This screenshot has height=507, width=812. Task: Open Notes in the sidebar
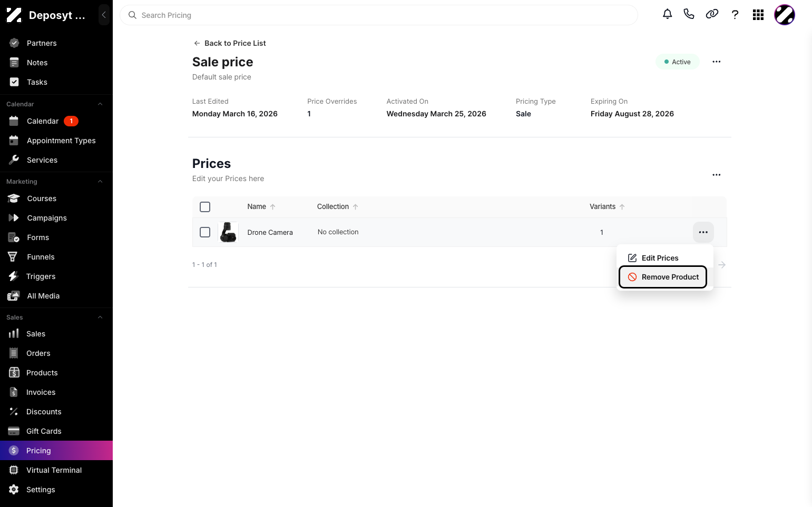[56, 63]
